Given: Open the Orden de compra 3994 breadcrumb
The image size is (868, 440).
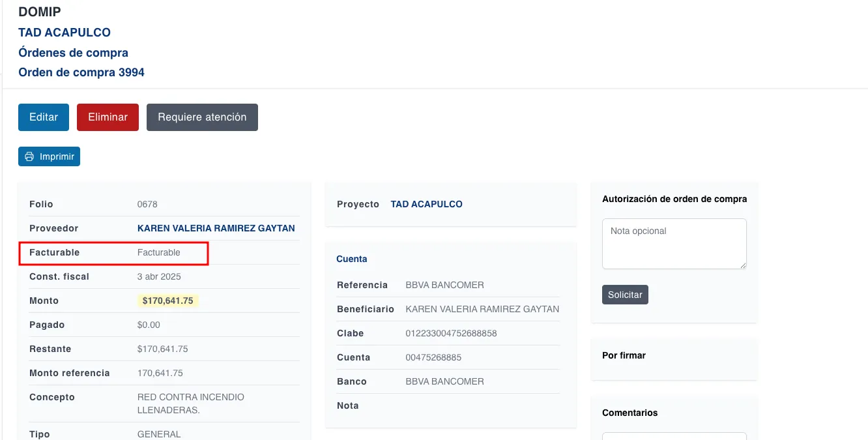Looking at the screenshot, I should pos(81,72).
